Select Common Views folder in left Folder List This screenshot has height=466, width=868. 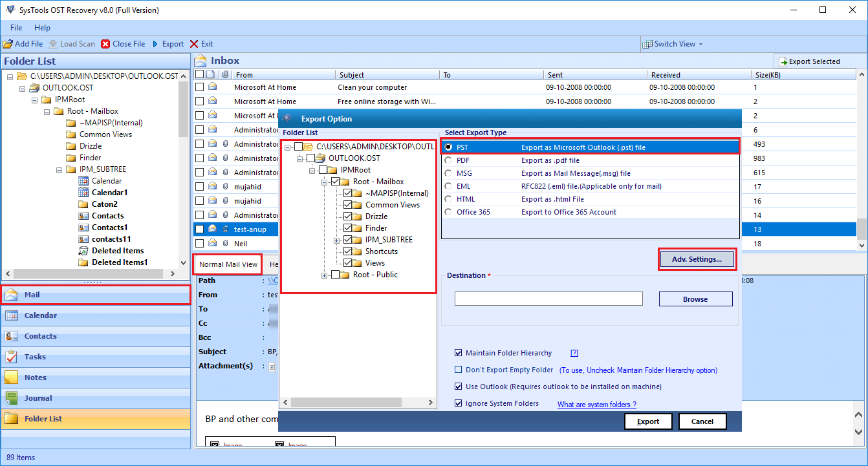pyautogui.click(x=105, y=134)
